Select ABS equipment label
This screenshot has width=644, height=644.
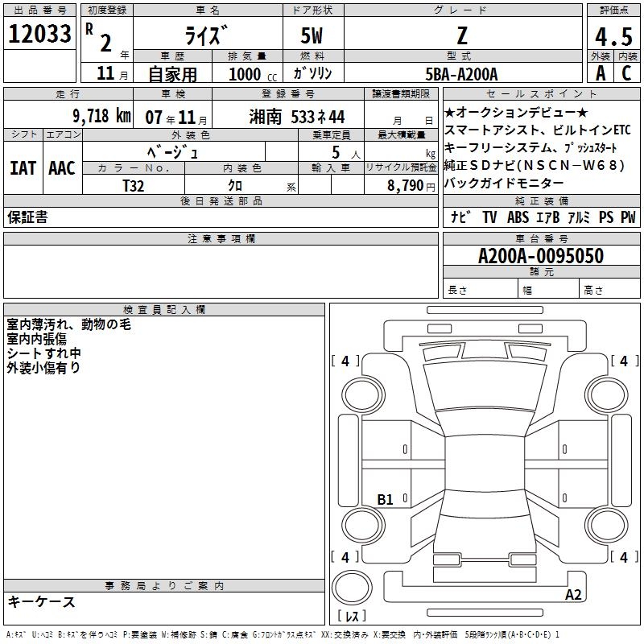[518, 217]
